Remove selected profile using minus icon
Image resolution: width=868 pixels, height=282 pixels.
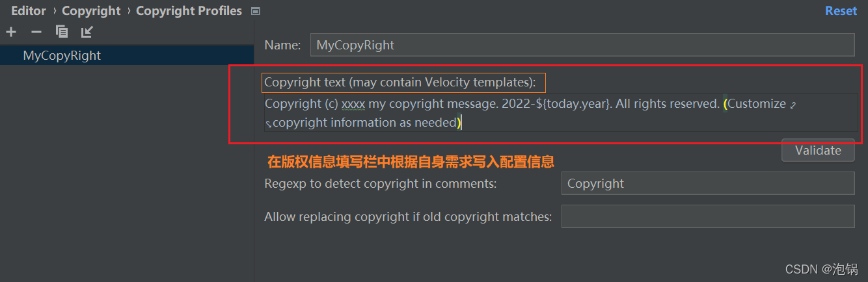tap(36, 32)
